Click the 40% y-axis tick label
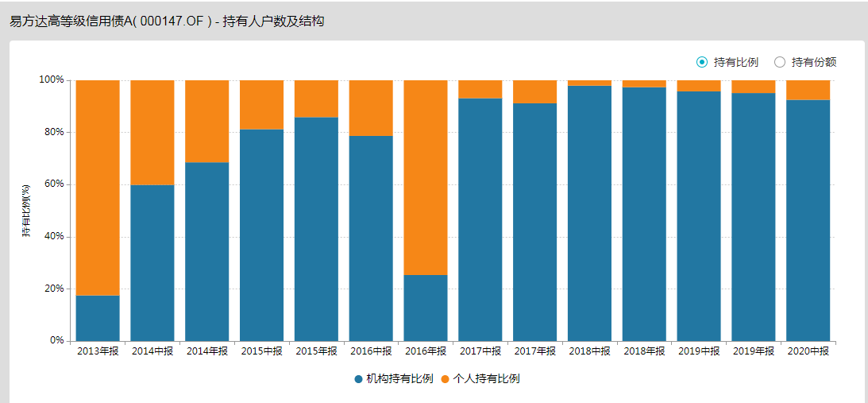This screenshot has height=403, width=868. 54,237
